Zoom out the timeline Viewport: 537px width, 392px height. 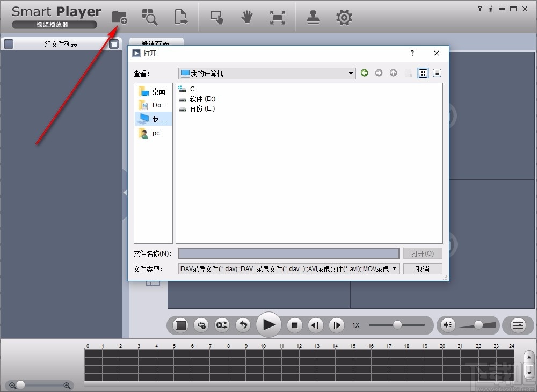click(x=13, y=386)
